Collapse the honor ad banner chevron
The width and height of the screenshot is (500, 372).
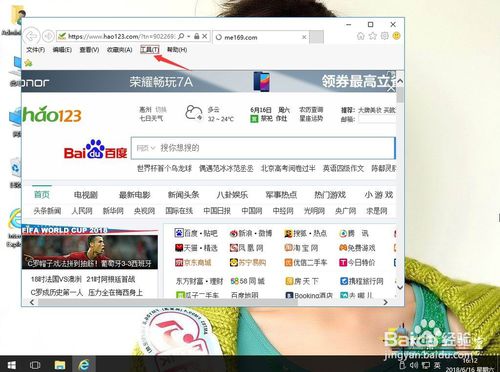coord(400,81)
